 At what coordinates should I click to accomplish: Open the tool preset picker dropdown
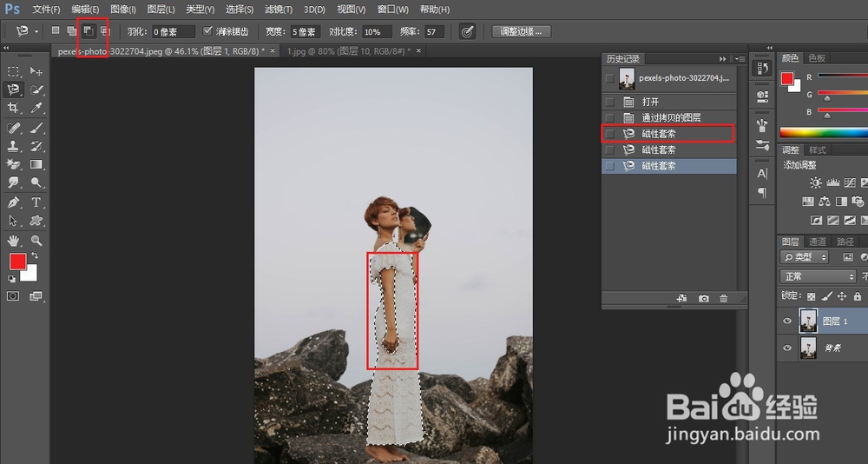click(x=36, y=31)
